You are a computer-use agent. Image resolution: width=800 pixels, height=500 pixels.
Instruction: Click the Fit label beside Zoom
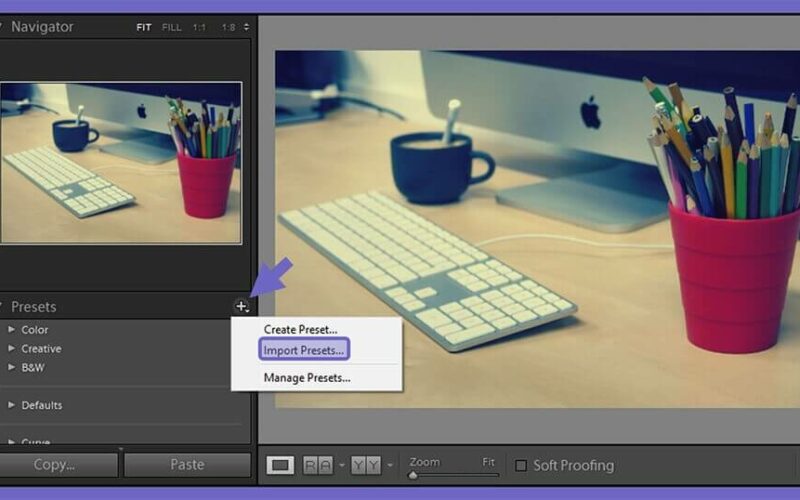[x=488, y=462]
